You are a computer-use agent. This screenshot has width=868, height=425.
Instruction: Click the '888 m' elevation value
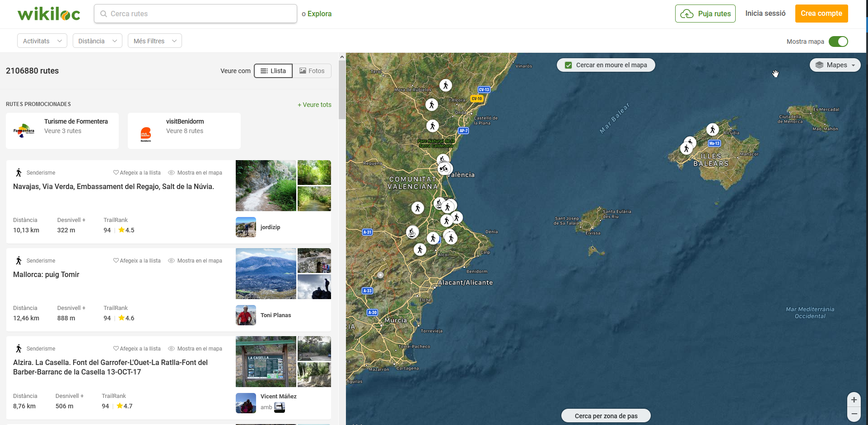[66, 318]
